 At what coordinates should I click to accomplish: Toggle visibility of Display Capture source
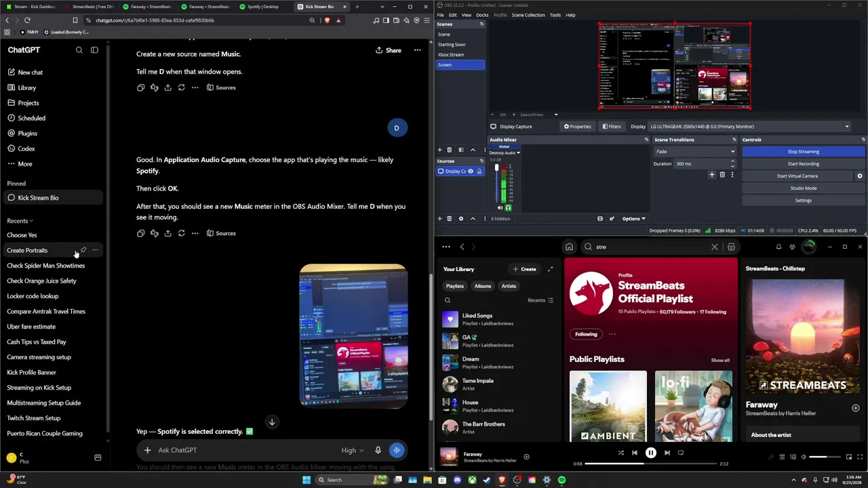click(x=470, y=171)
